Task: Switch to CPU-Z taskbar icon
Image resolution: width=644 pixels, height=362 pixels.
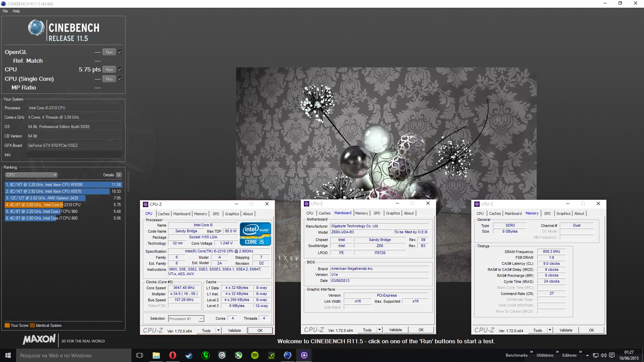Action: pos(304,355)
